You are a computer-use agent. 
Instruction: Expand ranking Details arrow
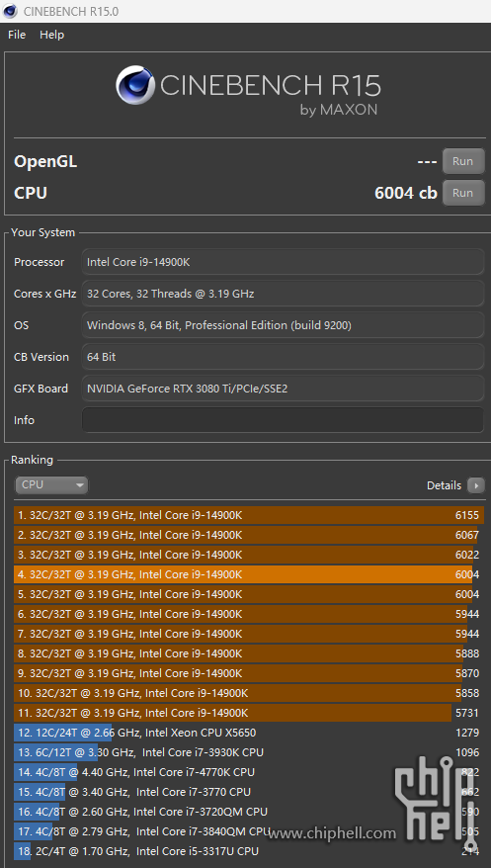tap(475, 485)
